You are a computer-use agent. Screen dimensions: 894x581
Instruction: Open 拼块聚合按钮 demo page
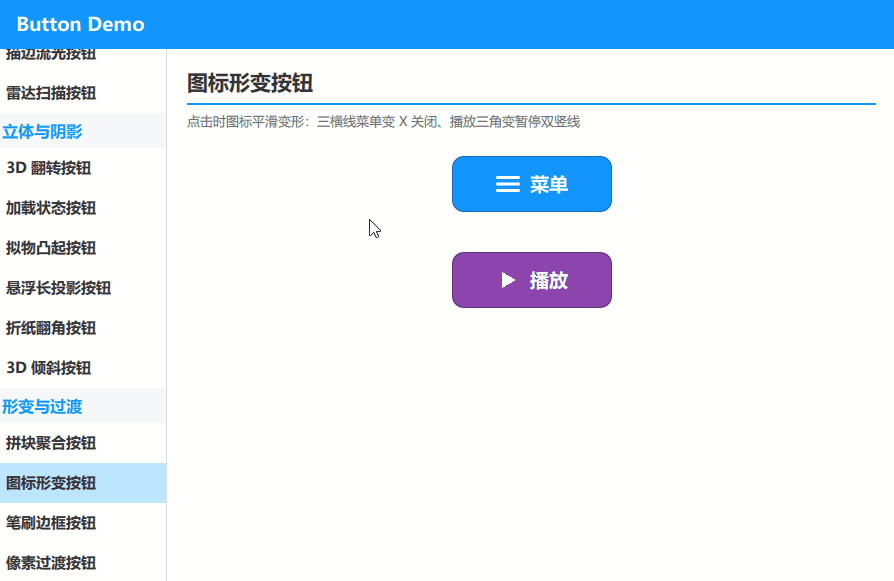83,443
